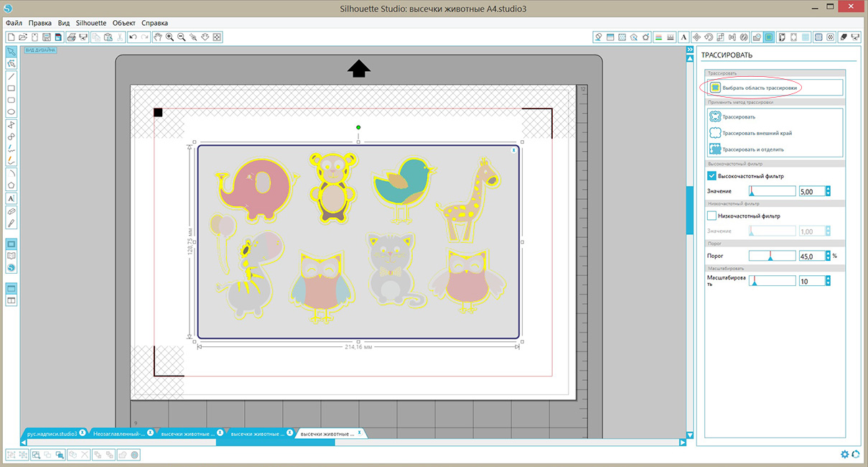Image resolution: width=868 pixels, height=467 pixels.
Task: Select the Polygon drawing tool
Action: (11, 185)
